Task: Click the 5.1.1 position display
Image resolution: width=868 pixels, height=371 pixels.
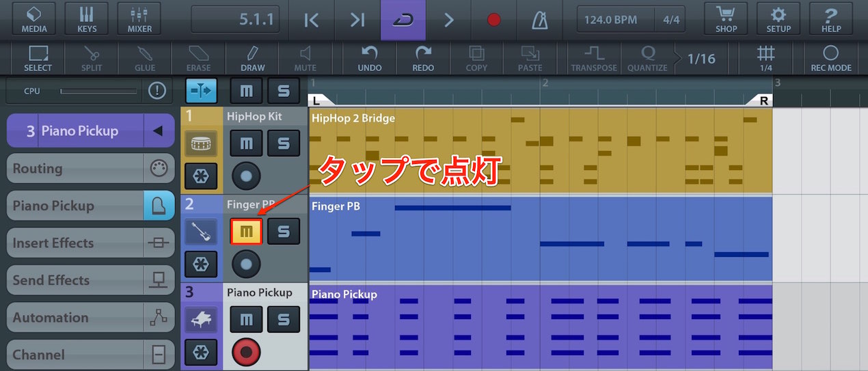Action: (236, 20)
